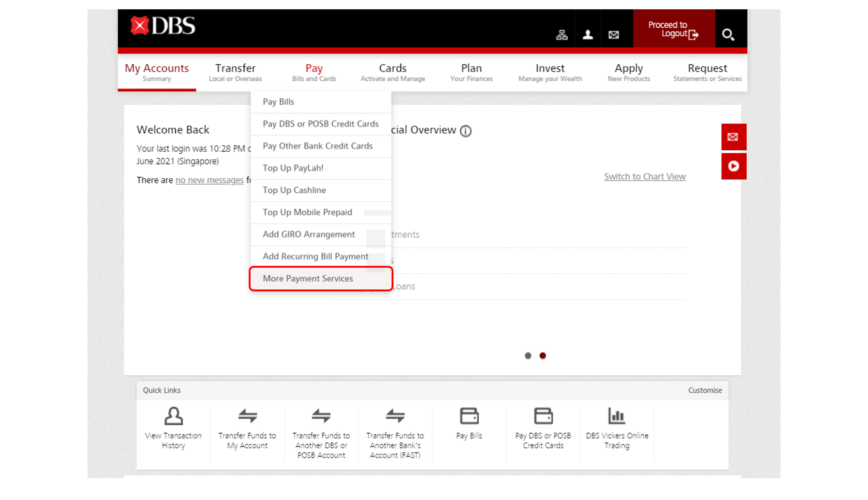Choose Pay DBS or POSB Credit Cards in dropdown
Screen dimensions: 868x500
point(321,124)
